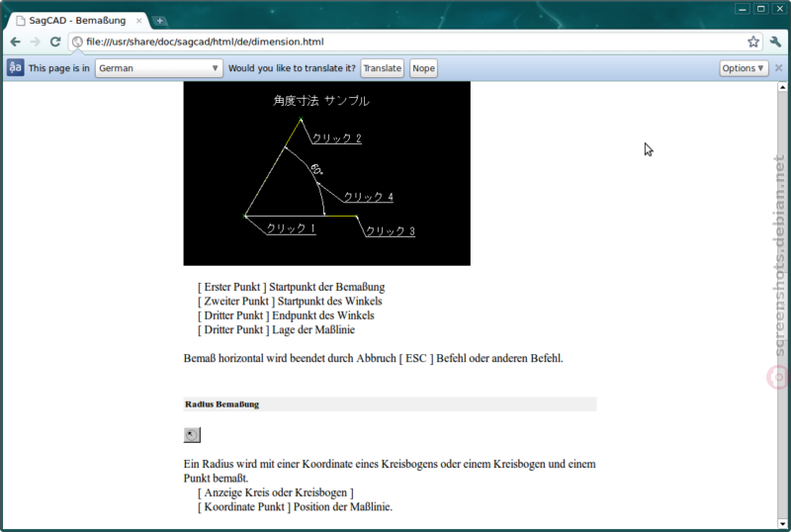Click the vertical scrollbar track
This screenshot has width=791, height=532.
(782, 305)
